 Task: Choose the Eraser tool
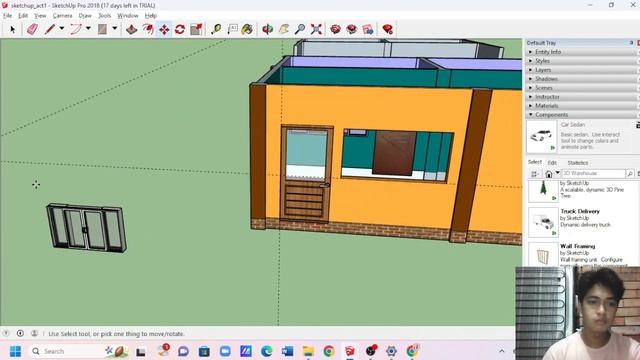[x=32, y=29]
